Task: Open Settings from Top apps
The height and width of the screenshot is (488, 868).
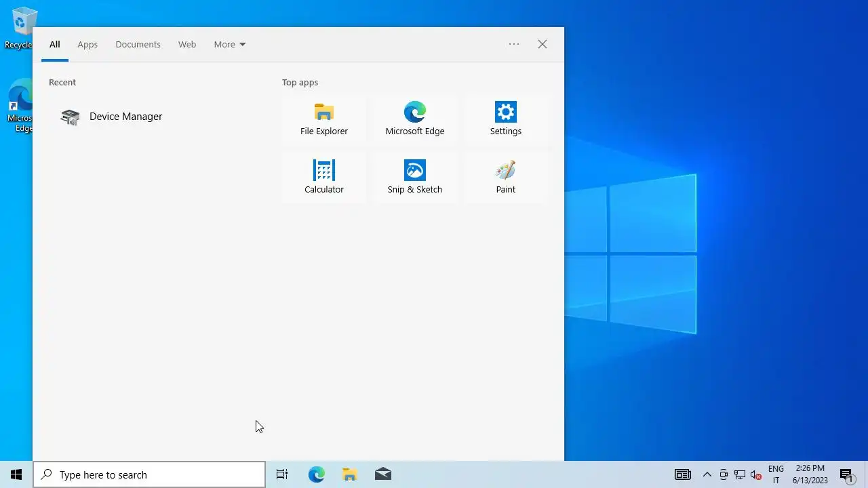Action: tap(506, 119)
